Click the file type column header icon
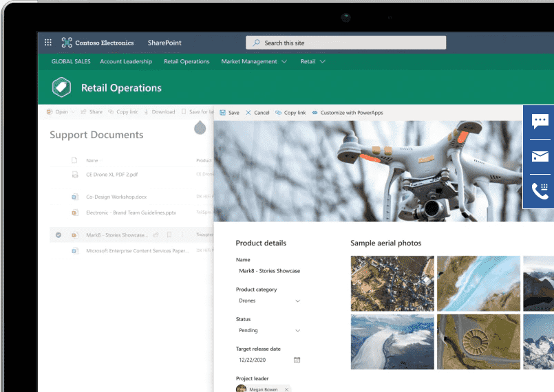Viewport: 554px width, 392px height. (74, 160)
